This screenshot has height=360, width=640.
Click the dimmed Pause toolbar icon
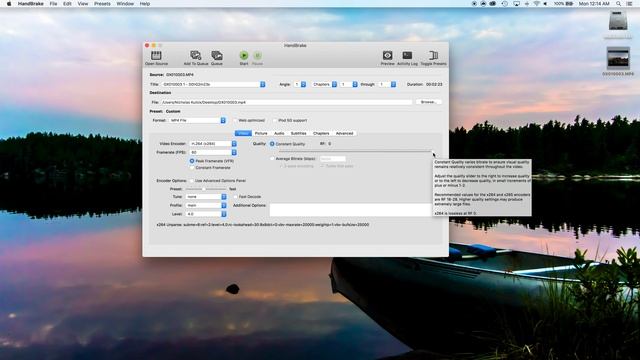click(x=258, y=55)
